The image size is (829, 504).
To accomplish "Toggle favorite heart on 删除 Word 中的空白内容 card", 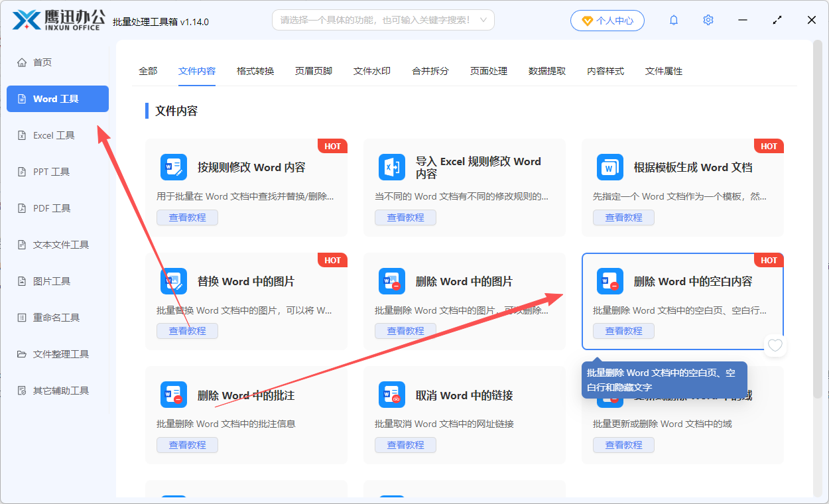I will [x=775, y=345].
